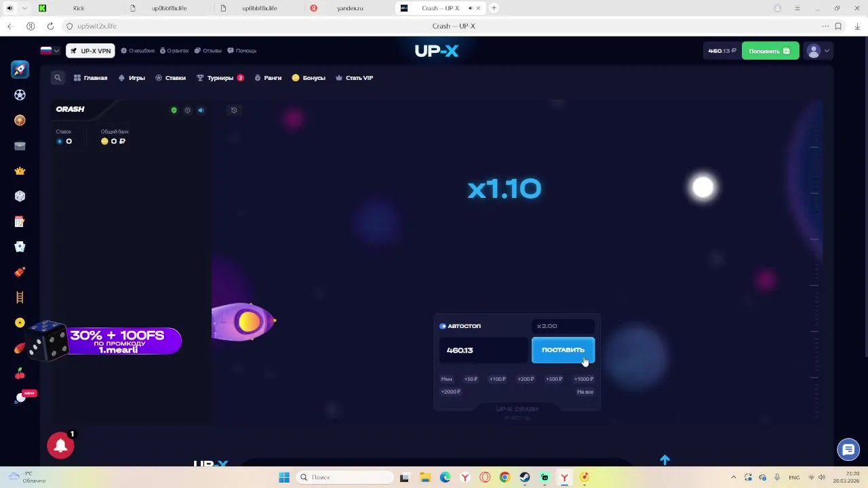The height and width of the screenshot is (488, 868).
Task: Open the playing card sidebar icon
Action: 20,247
